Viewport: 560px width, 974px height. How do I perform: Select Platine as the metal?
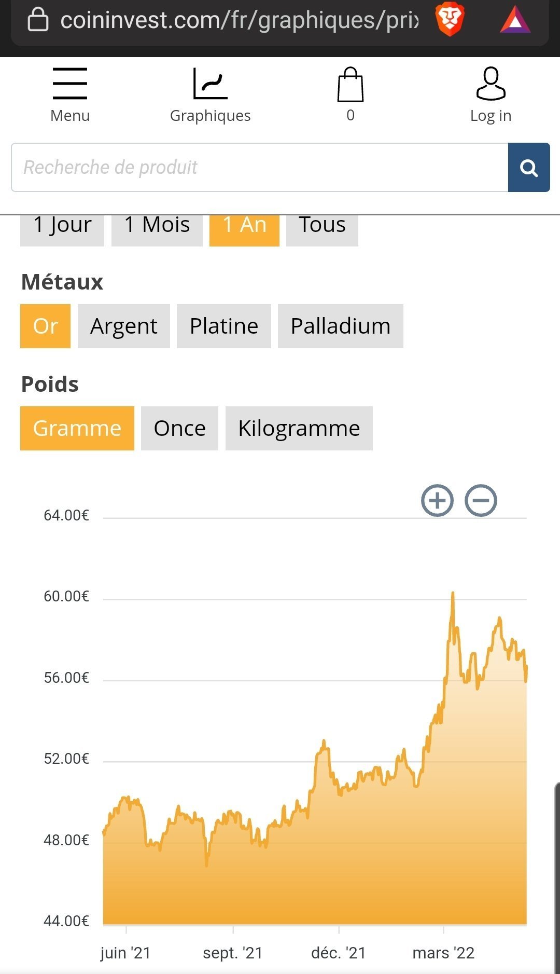pyautogui.click(x=223, y=326)
